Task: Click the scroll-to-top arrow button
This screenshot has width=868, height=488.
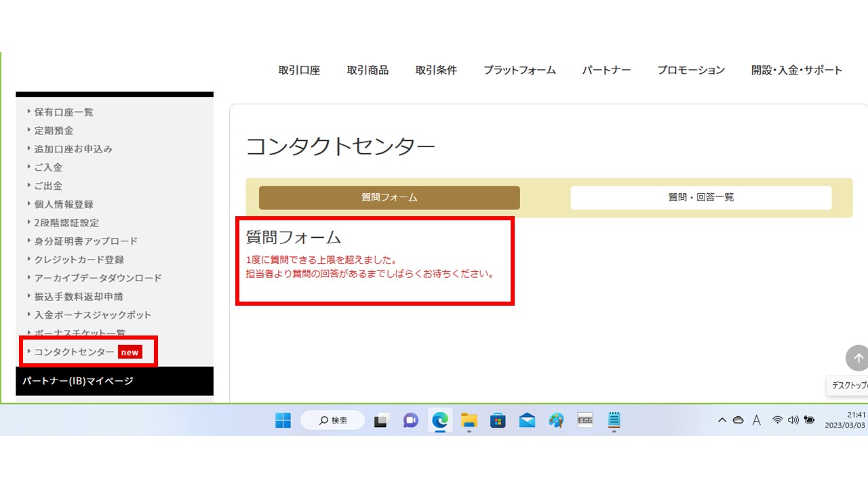Action: click(857, 358)
